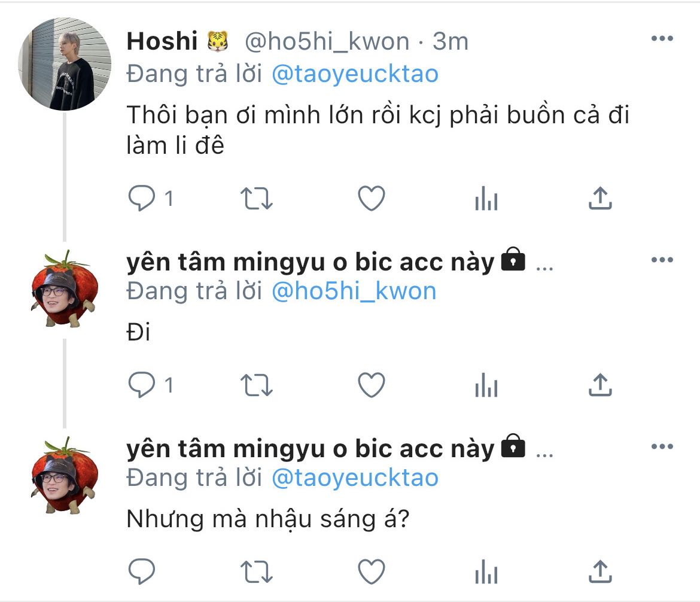The width and height of the screenshot is (700, 602).
Task: Retweet the "Đi" tweet
Action: [258, 385]
